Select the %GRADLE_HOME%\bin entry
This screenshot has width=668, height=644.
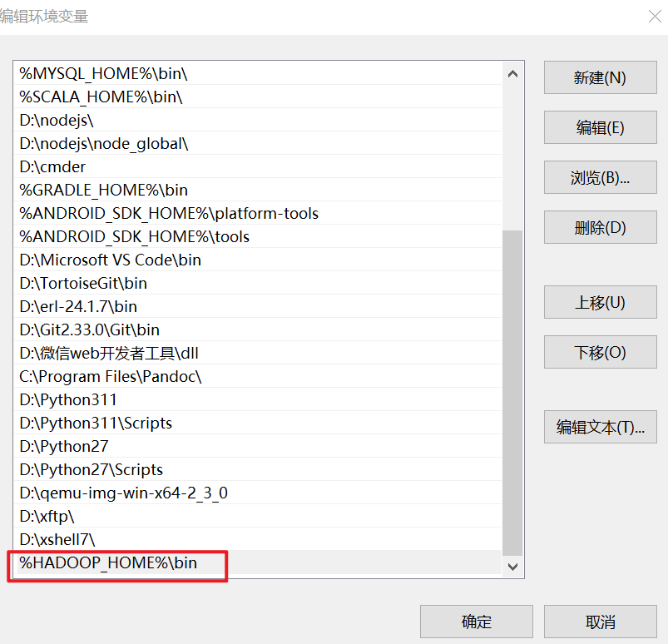click(x=104, y=191)
